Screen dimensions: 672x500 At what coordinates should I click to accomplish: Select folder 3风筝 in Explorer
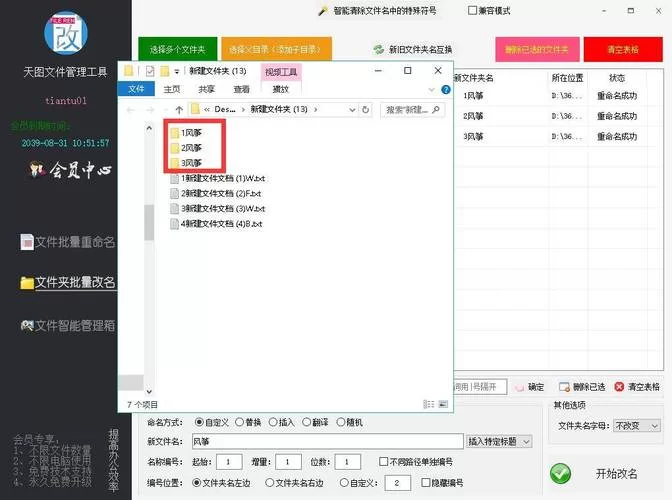186,163
